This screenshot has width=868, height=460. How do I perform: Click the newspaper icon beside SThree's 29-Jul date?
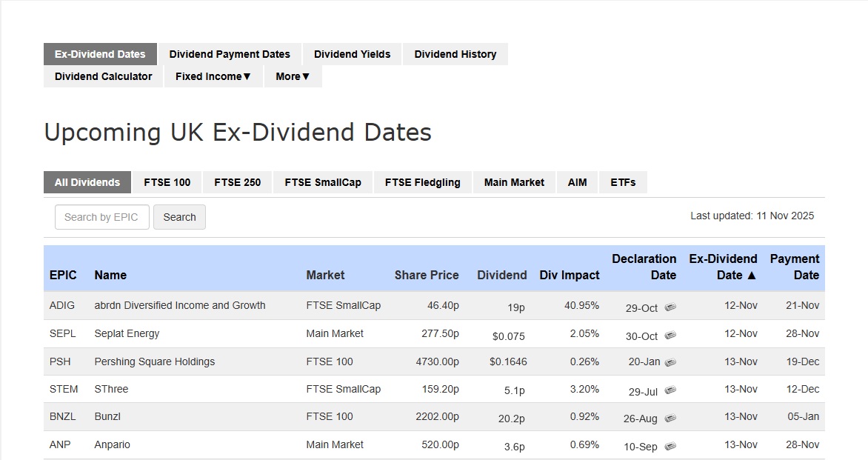pyautogui.click(x=670, y=390)
